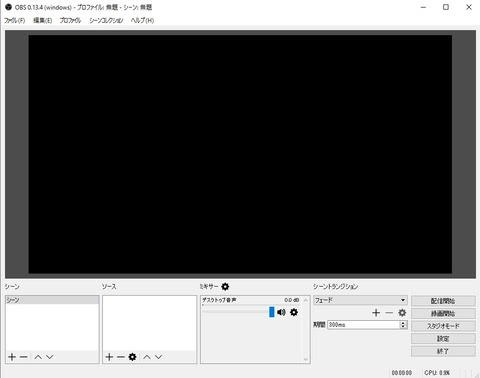This screenshot has width=480, height=378.
Task: Move the source up in the list
Action: pyautogui.click(x=147, y=357)
